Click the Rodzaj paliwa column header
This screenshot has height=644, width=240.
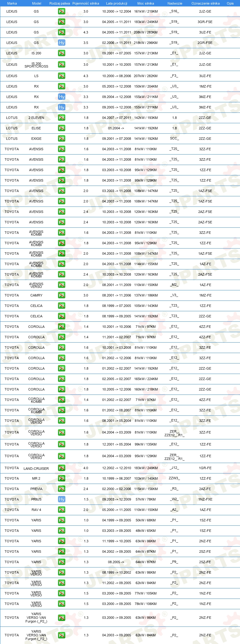60,3
